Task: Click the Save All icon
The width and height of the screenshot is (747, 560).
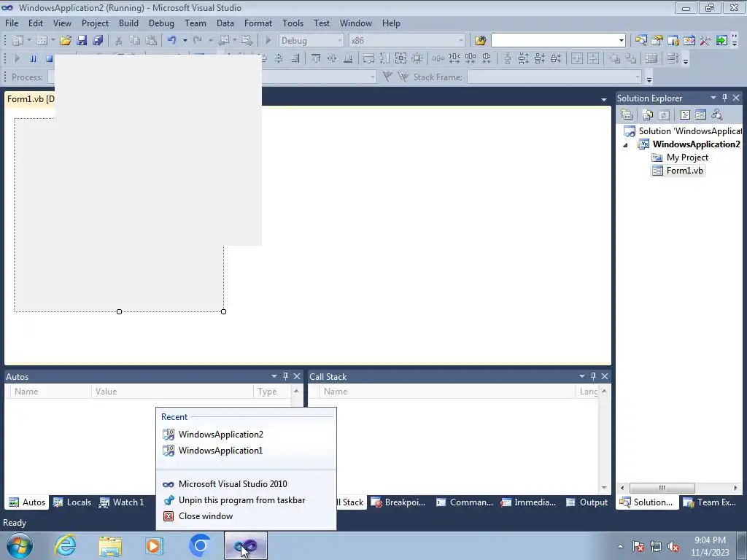Action: [98, 41]
